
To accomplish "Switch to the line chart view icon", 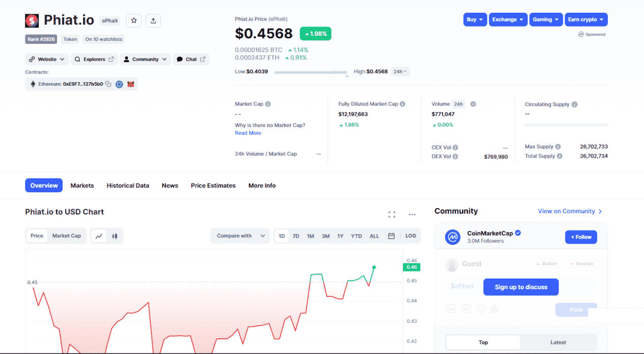I will point(99,236).
